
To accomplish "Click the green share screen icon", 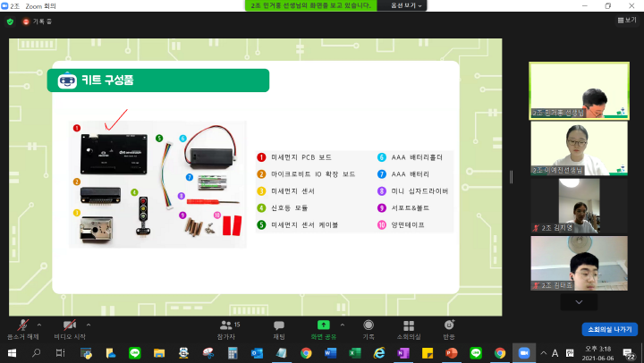I will (x=323, y=326).
